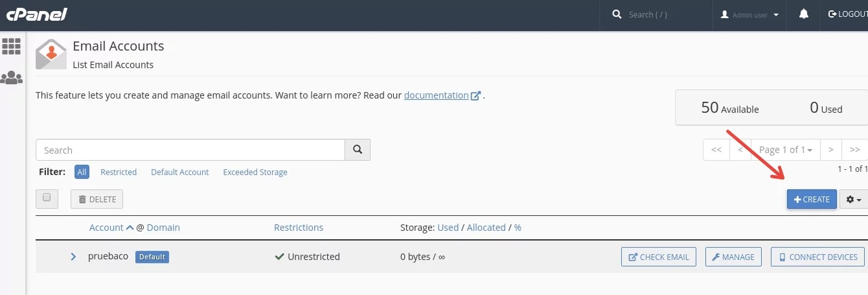Open the gear settings dropdown
The height and width of the screenshot is (295, 868).
click(854, 200)
